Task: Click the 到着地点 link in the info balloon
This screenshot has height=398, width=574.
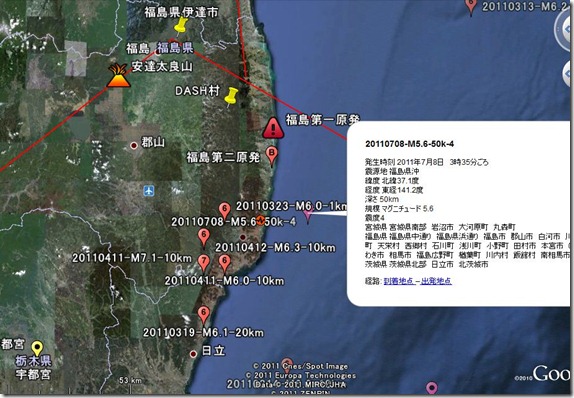Action: [x=399, y=281]
